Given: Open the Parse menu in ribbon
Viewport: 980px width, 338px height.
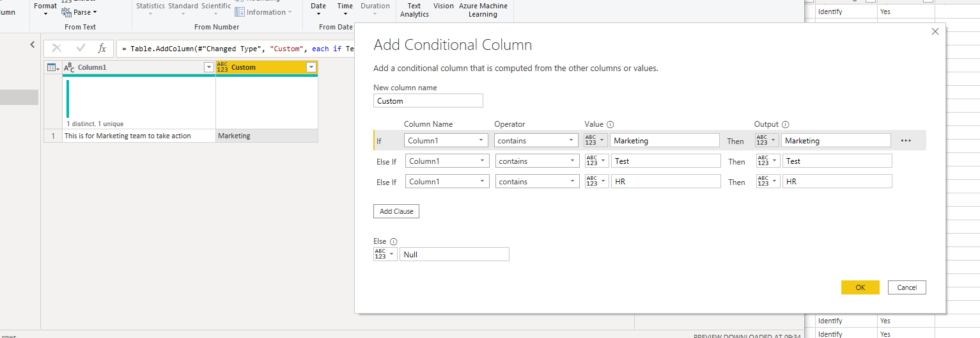Looking at the screenshot, I should 79,12.
